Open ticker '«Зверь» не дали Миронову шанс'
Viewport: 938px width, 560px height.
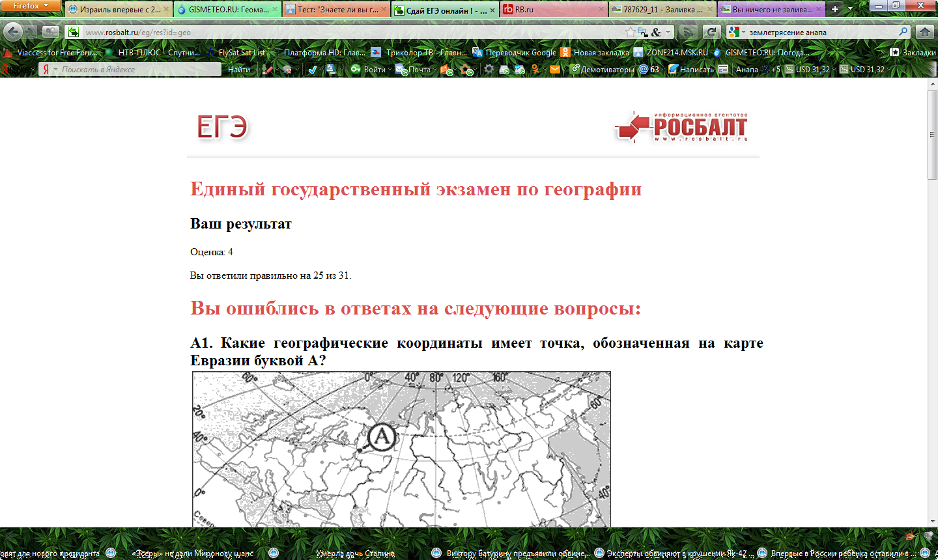[193, 553]
